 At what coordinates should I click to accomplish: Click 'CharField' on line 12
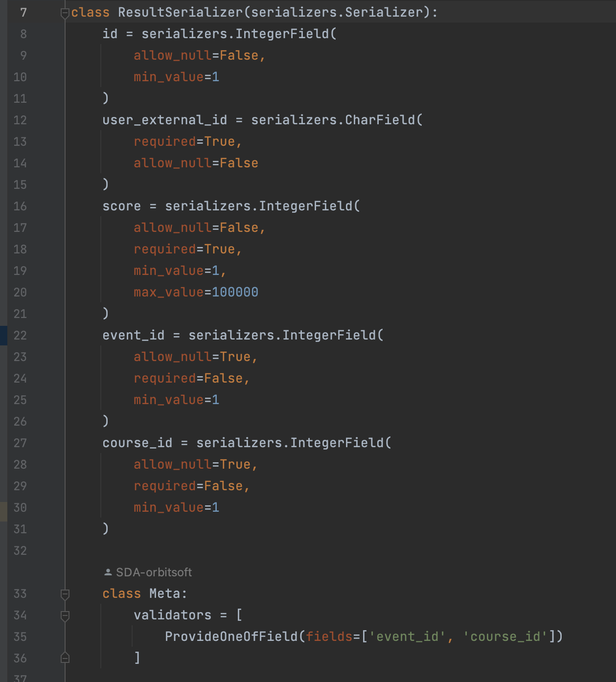(380, 120)
